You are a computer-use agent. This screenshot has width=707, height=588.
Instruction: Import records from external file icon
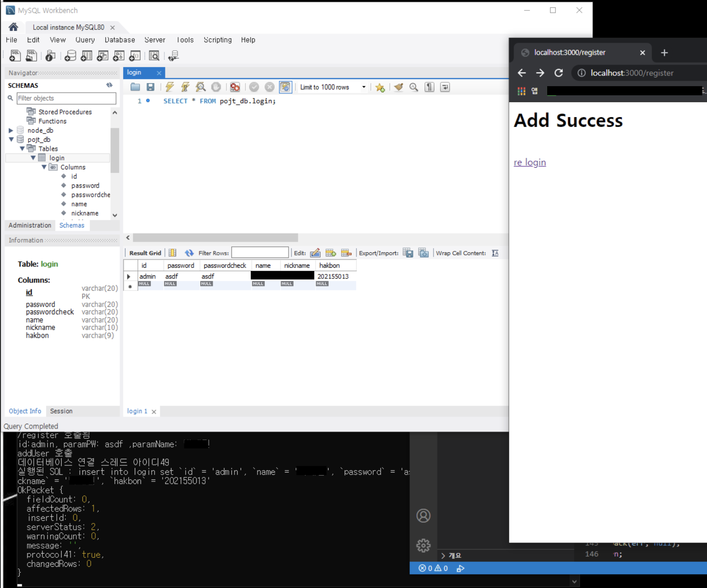pyautogui.click(x=423, y=253)
